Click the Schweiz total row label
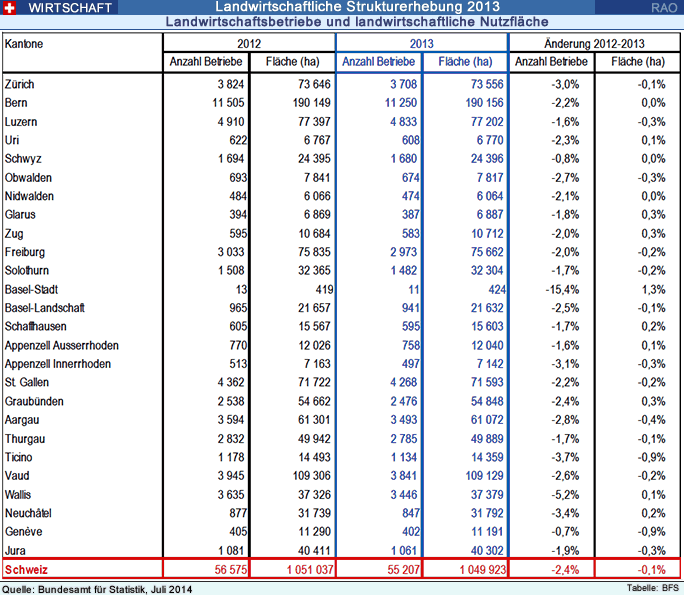 [x=28, y=569]
